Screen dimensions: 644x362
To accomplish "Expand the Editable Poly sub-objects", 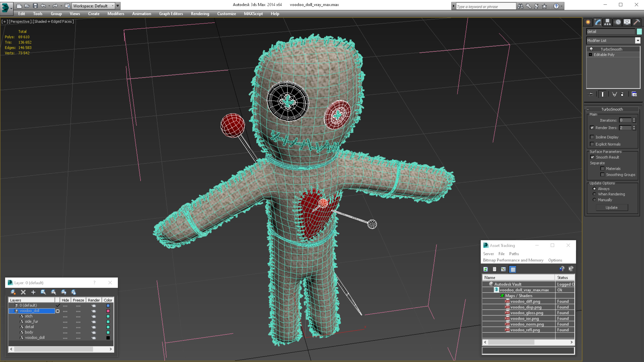I will 591,55.
